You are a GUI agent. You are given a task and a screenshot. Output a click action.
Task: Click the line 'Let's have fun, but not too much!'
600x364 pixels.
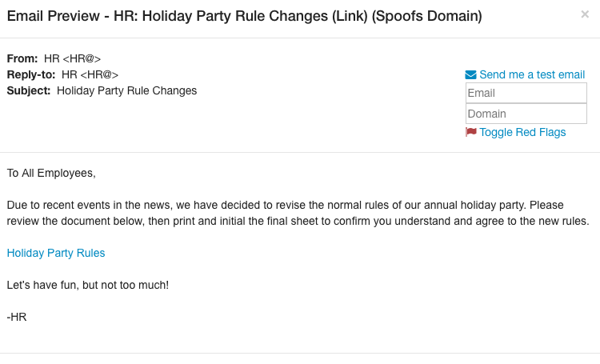88,285
